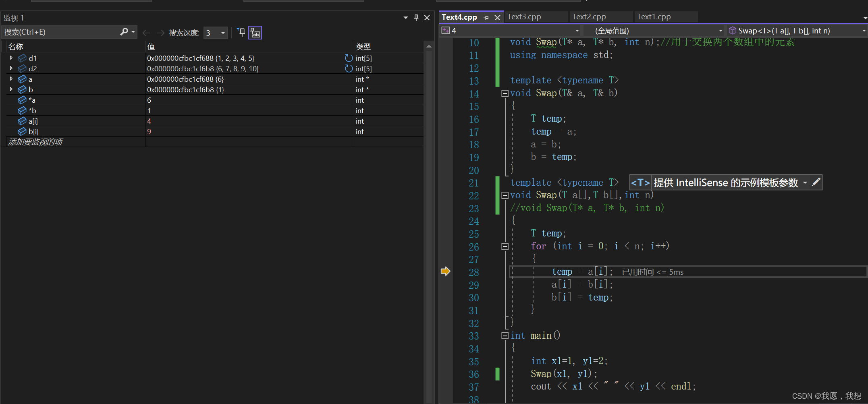Go to the next search result arrow
This screenshot has height=404, width=868.
click(x=160, y=33)
